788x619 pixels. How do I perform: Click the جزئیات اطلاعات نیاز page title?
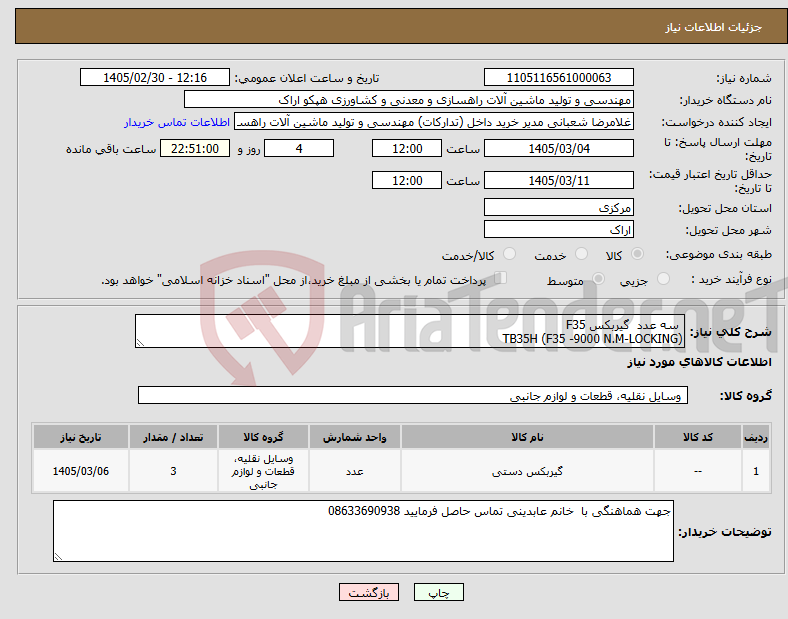pos(713,27)
